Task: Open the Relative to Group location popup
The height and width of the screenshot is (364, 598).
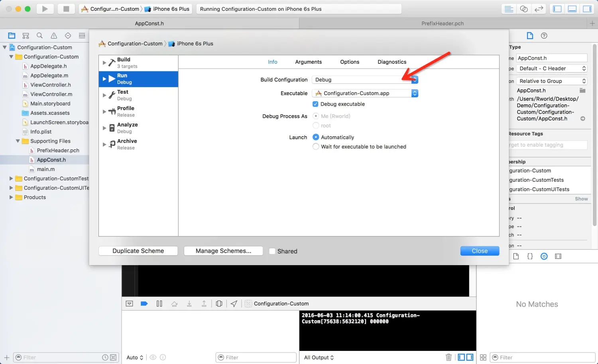Action: click(x=552, y=81)
